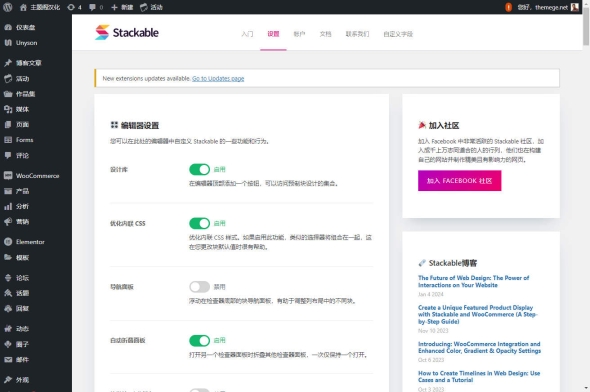
Task: Click Go to Updates page link
Action: point(218,78)
